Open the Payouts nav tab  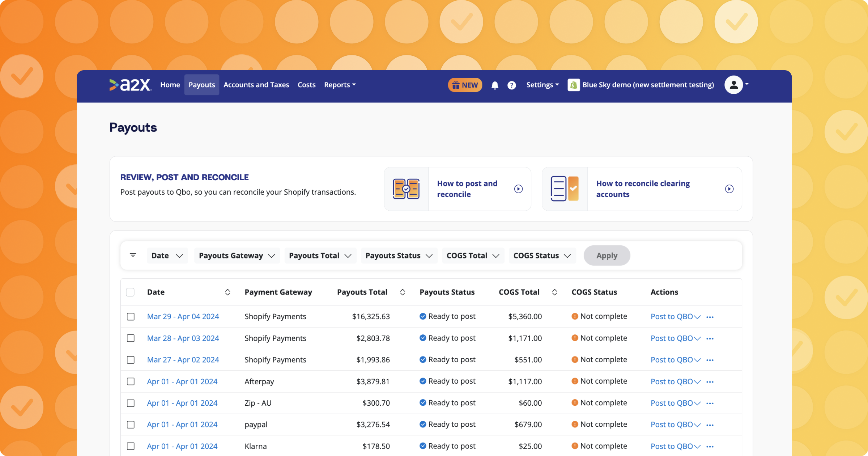(x=202, y=85)
